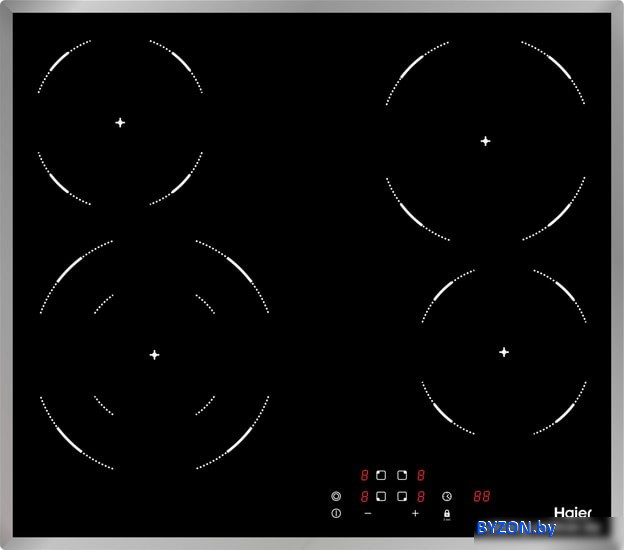624x550 pixels.
Task: Click the rear-right burner center cross
Action: (485, 141)
